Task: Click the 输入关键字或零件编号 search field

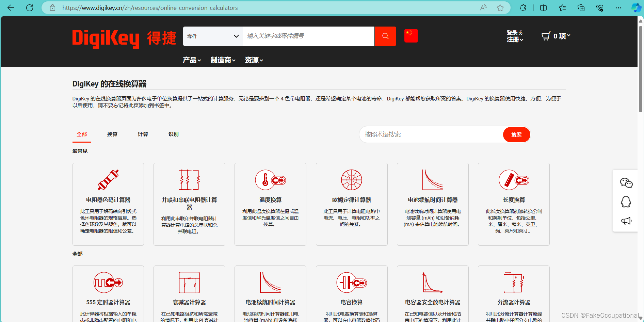Action: [x=308, y=36]
